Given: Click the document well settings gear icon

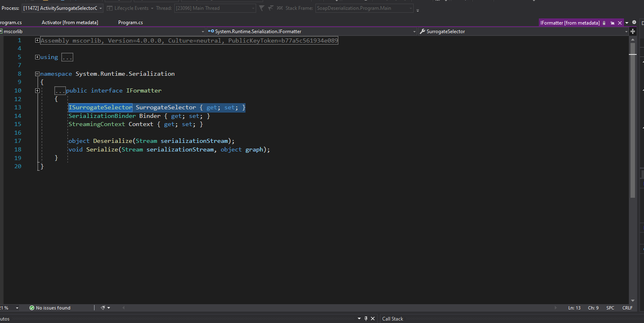Looking at the screenshot, I should click(634, 23).
